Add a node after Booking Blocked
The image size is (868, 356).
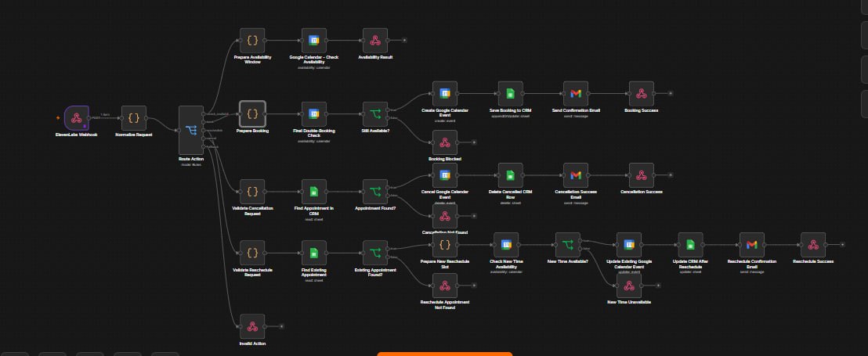pyautogui.click(x=474, y=142)
